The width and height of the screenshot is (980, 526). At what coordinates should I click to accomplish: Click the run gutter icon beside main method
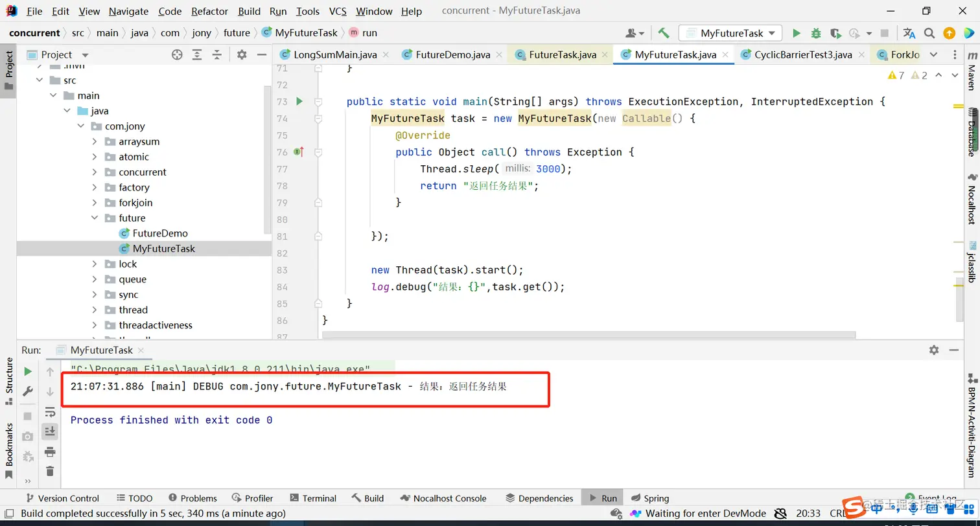299,101
